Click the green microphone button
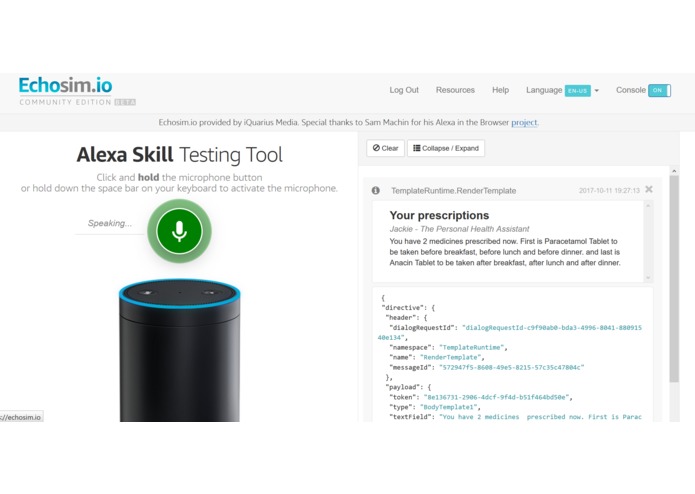This screenshot has height=494, width=695. pos(179,231)
